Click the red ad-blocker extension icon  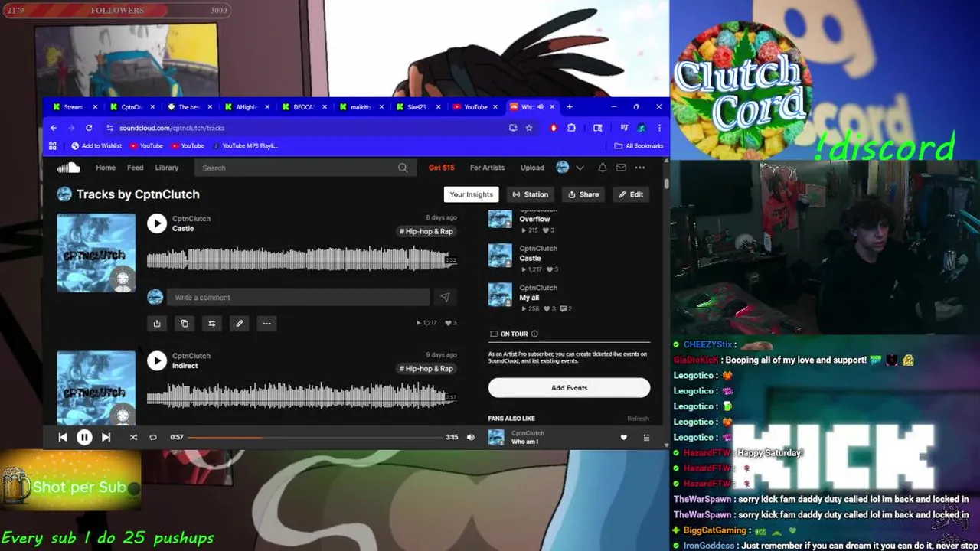click(x=554, y=128)
